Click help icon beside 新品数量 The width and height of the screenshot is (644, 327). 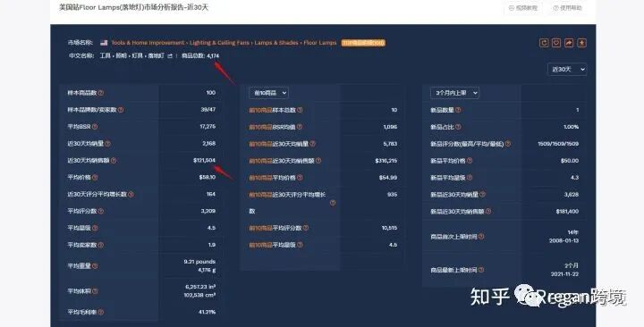[x=458, y=110]
